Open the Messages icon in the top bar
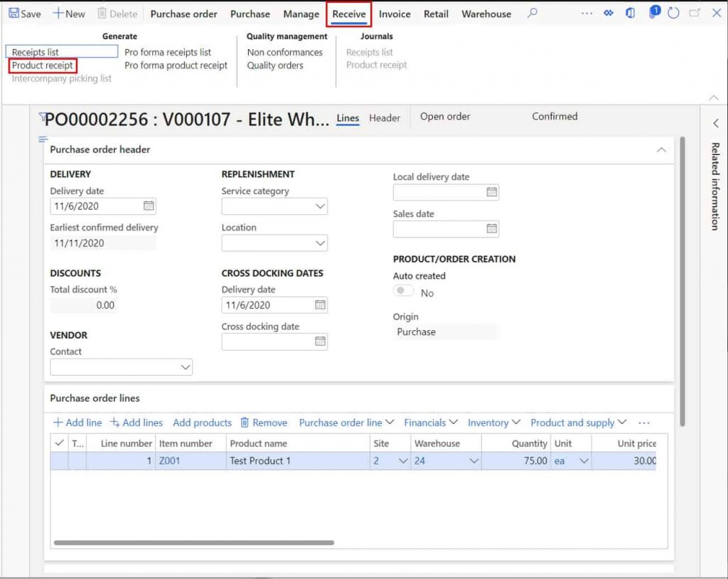Viewport: 728px width, 579px height. (x=631, y=13)
